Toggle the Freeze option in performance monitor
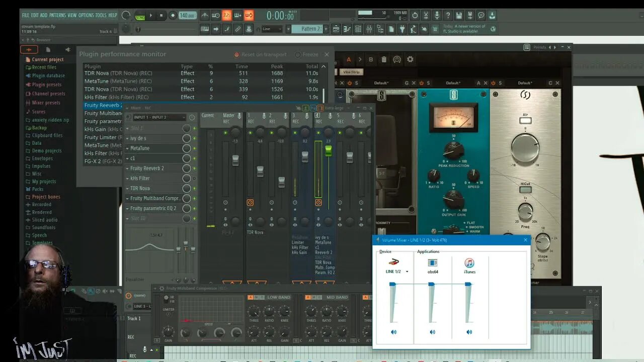644x362 pixels. click(x=306, y=54)
